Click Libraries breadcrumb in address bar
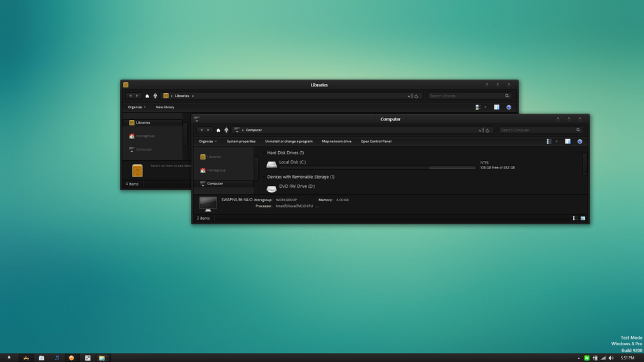644x362 pixels. coord(182,96)
